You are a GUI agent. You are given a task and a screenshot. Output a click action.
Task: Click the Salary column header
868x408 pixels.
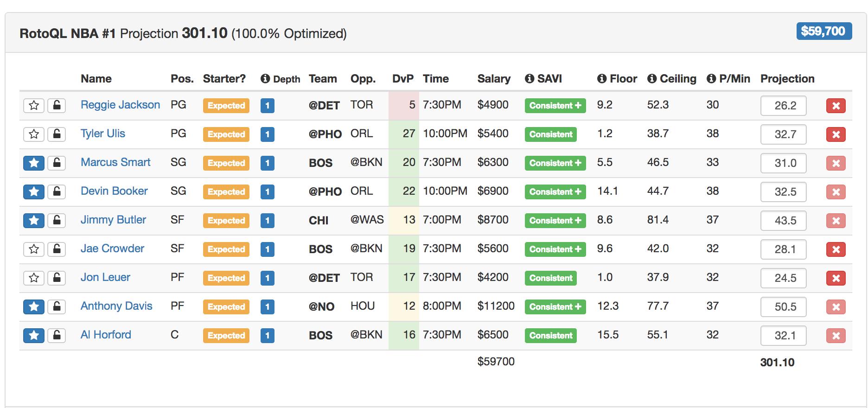[x=494, y=79]
